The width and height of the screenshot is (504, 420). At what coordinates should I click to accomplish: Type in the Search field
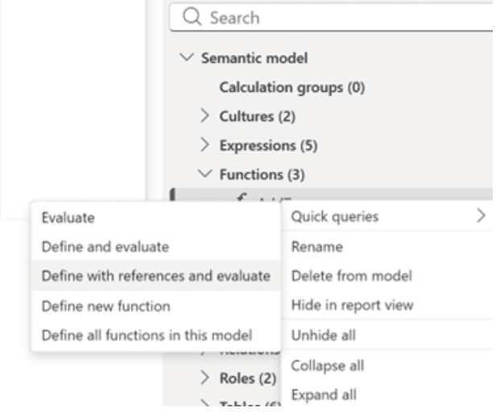pyautogui.click(x=338, y=15)
